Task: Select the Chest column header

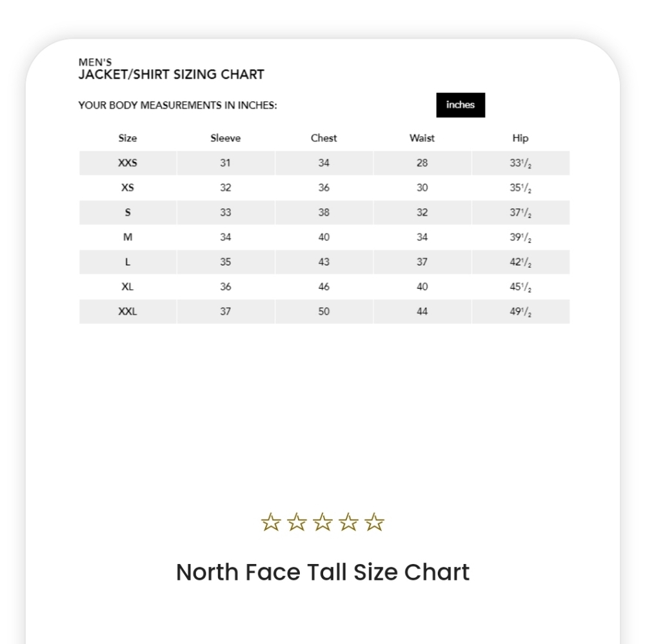Action: coord(324,138)
